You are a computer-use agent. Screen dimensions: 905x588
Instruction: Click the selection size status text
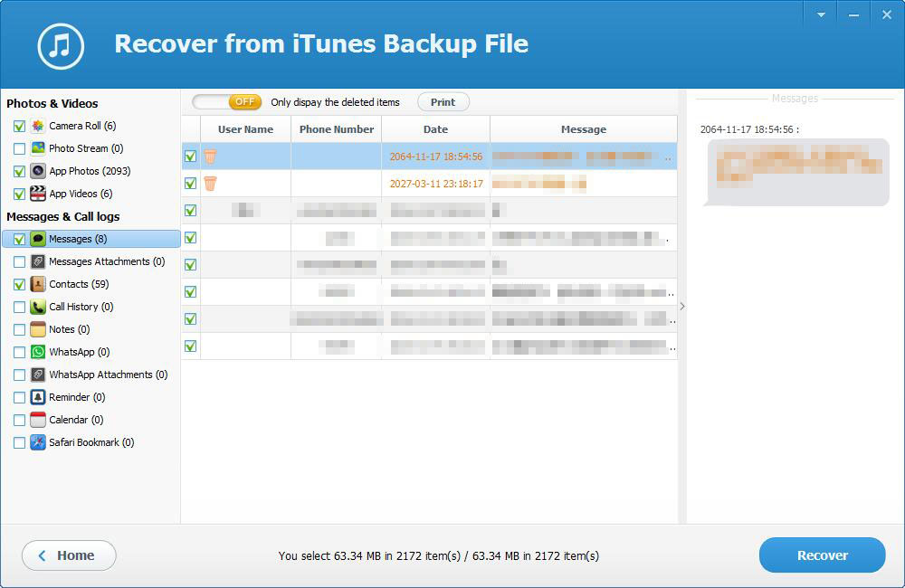click(x=439, y=555)
